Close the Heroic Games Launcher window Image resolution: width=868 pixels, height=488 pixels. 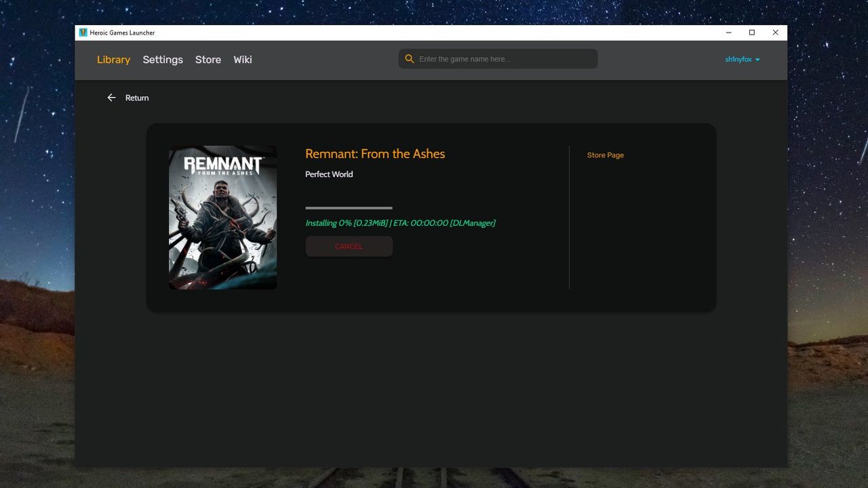[775, 33]
